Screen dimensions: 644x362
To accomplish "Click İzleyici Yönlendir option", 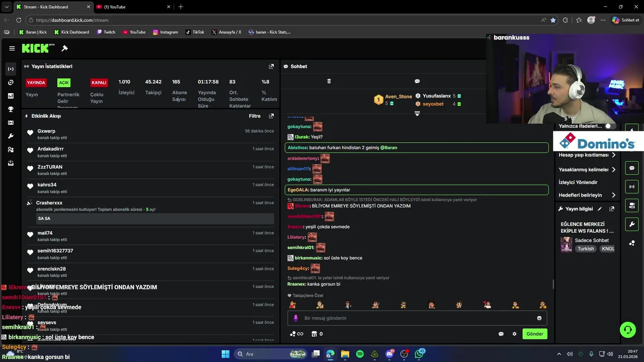I will tap(578, 183).
